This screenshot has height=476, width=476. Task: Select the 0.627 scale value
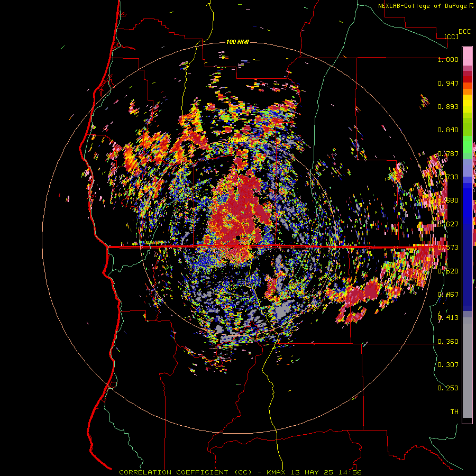coord(448,224)
